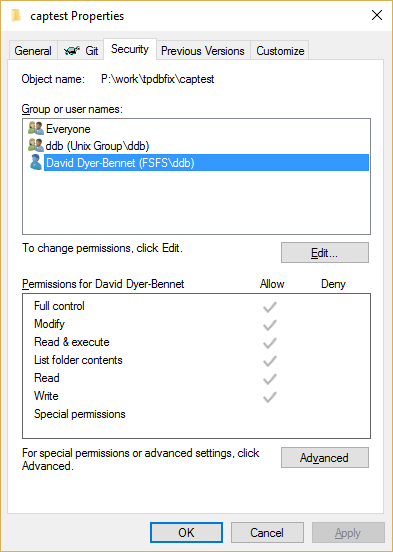
Task: Click the captest folder icon in title bar
Action: pos(16,16)
